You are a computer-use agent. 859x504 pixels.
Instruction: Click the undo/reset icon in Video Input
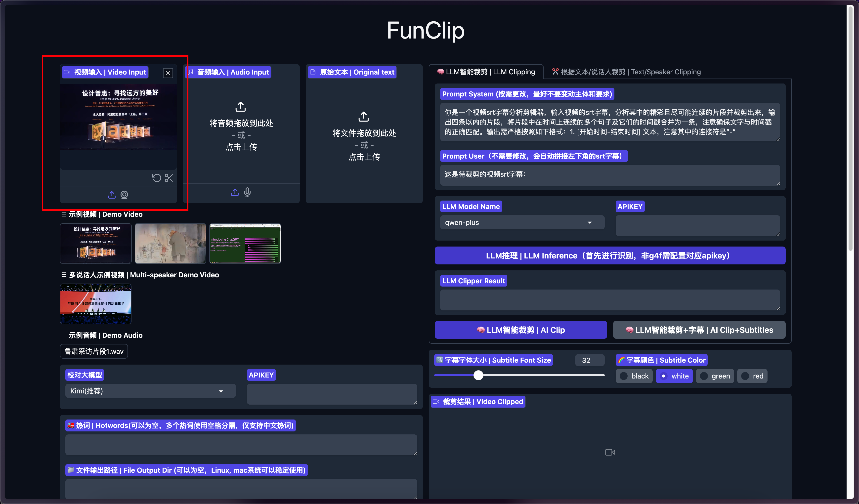[x=156, y=178]
